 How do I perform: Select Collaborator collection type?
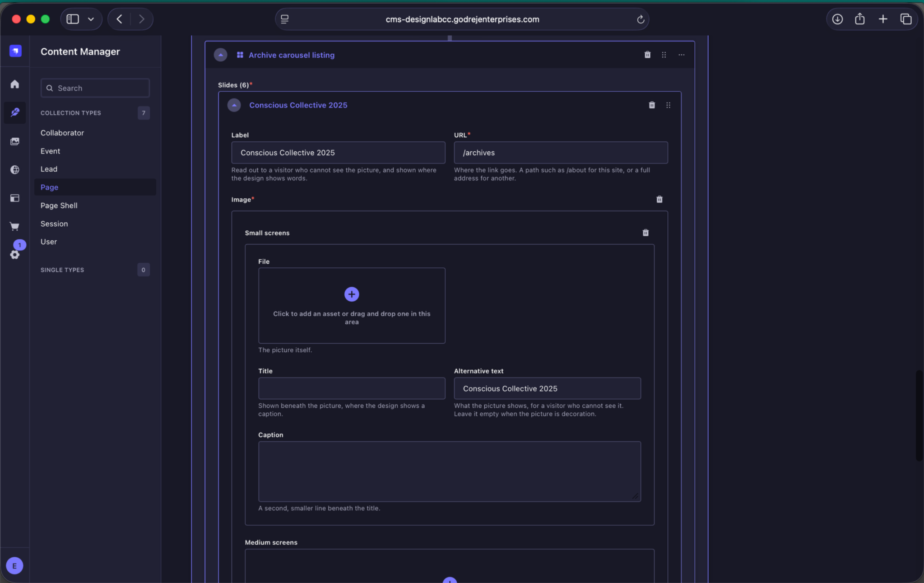[62, 133]
